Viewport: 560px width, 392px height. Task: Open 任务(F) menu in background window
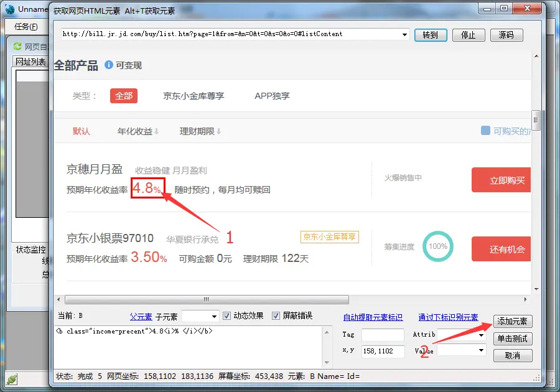(26, 27)
